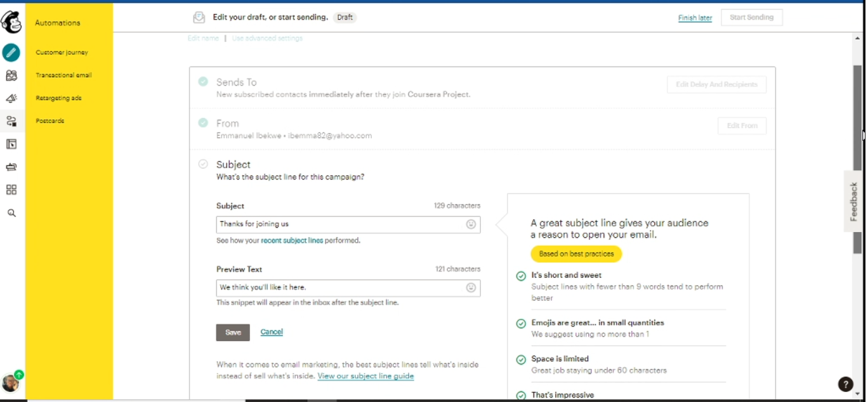Image resolution: width=868 pixels, height=402 pixels.
Task: Select Transactional email in Automations menu
Action: pos(63,75)
